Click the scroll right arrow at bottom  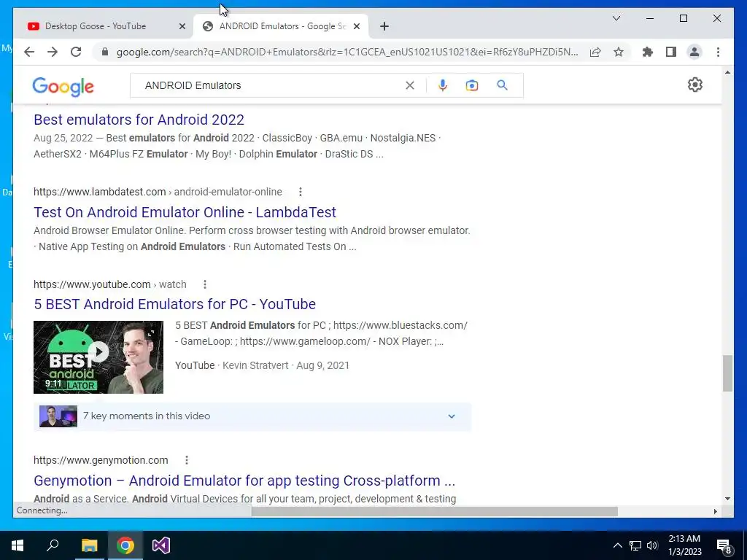click(x=715, y=511)
